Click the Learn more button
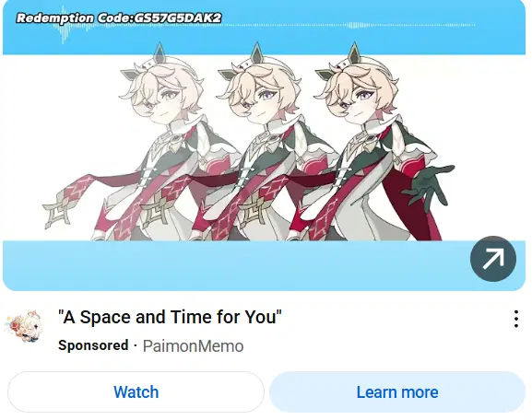 click(397, 391)
